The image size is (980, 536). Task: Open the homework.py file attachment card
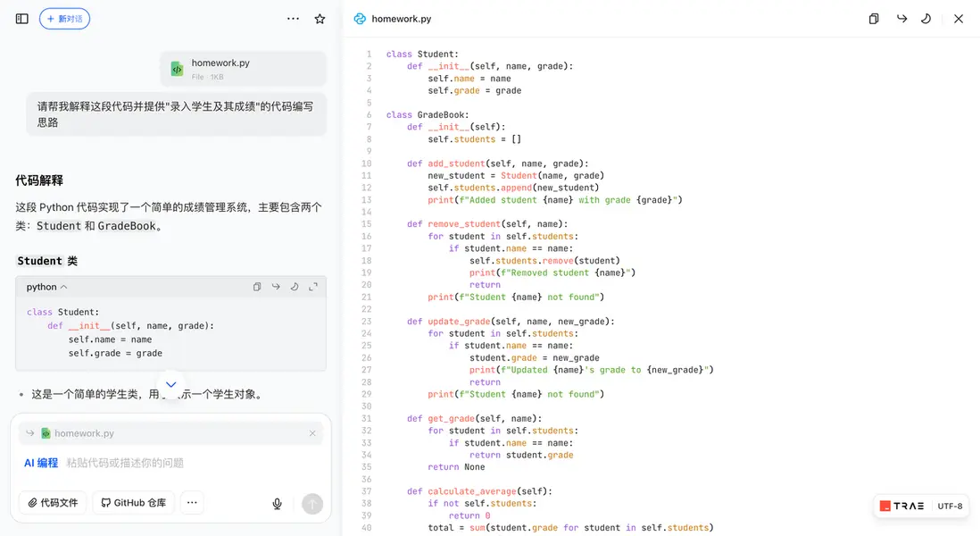click(x=243, y=69)
